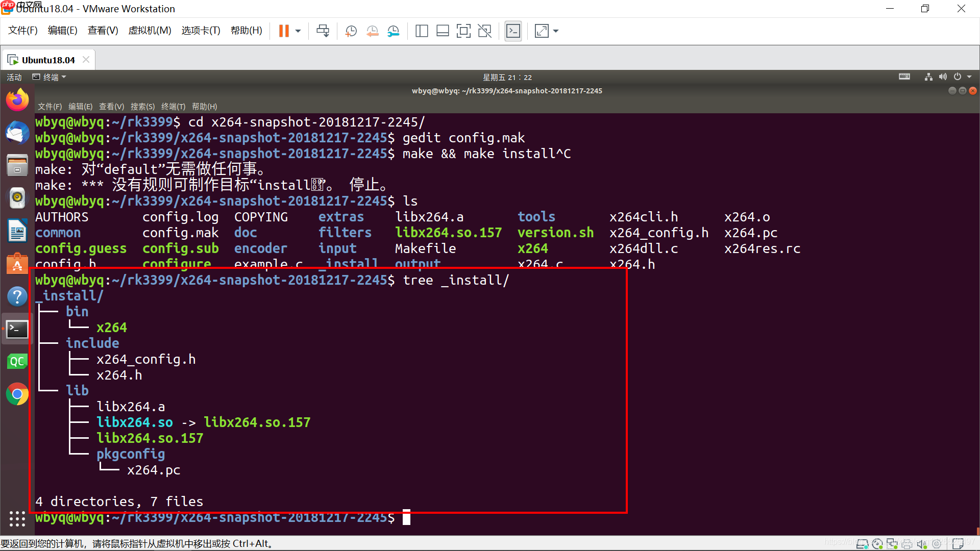Open Chrome from the Ubuntu dock

pyautogui.click(x=17, y=394)
